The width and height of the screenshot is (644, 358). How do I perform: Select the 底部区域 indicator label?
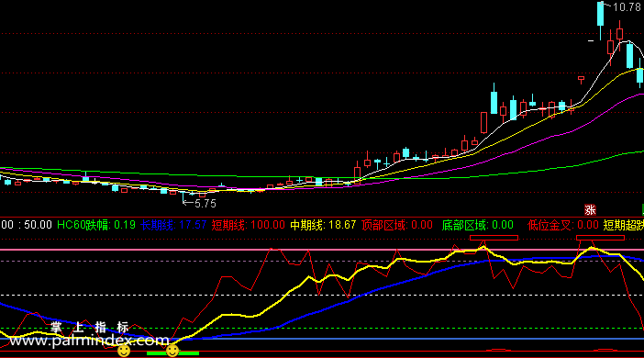pyautogui.click(x=478, y=225)
